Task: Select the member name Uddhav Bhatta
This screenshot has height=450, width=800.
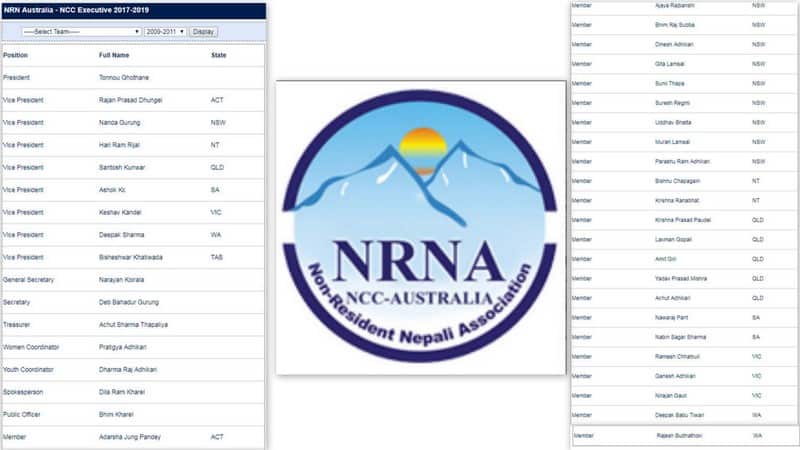Action: point(673,122)
